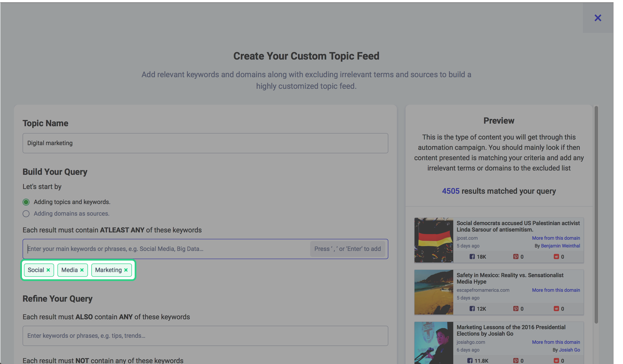623x364 pixels.
Task: Click the ALSO contain keywords field
Action: click(205, 336)
